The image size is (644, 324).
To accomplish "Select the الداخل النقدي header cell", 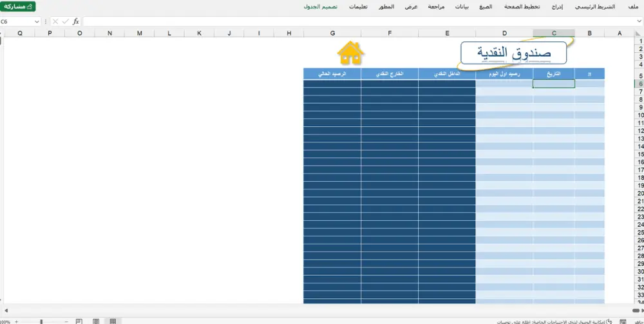I will [x=447, y=74].
